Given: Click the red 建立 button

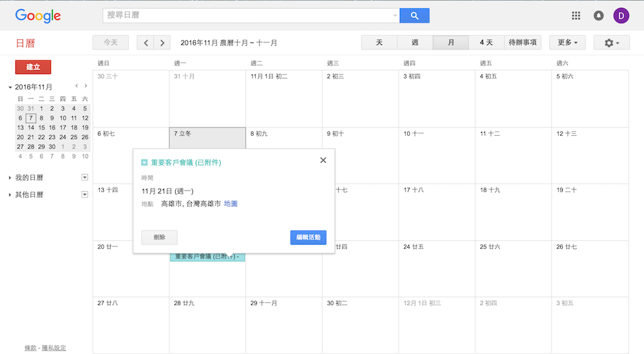Looking at the screenshot, I should (x=33, y=67).
